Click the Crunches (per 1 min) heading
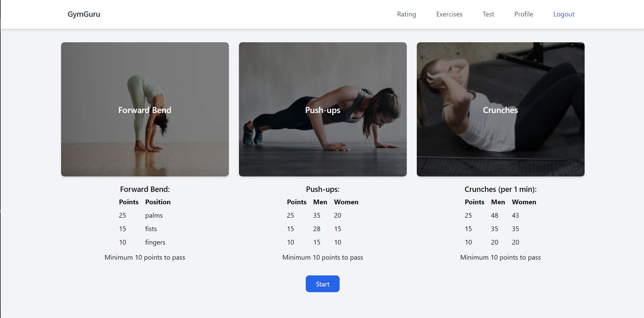644x318 pixels. point(500,189)
